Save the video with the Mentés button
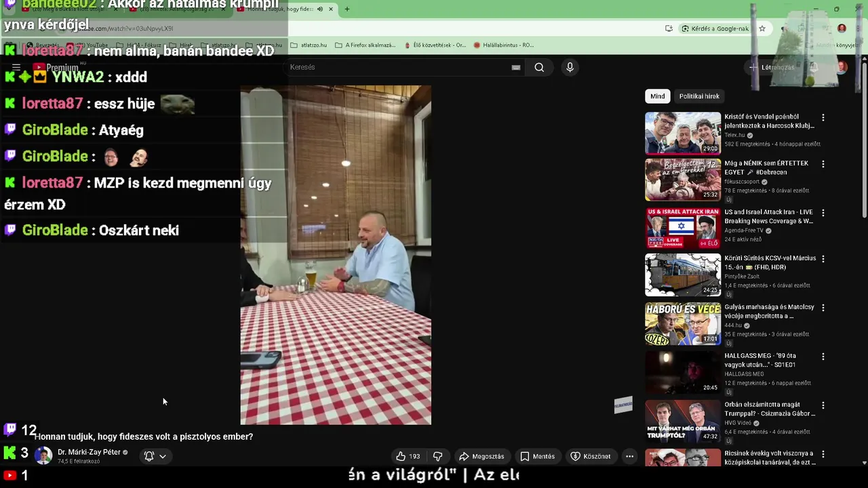The height and width of the screenshot is (488, 868). point(538,456)
